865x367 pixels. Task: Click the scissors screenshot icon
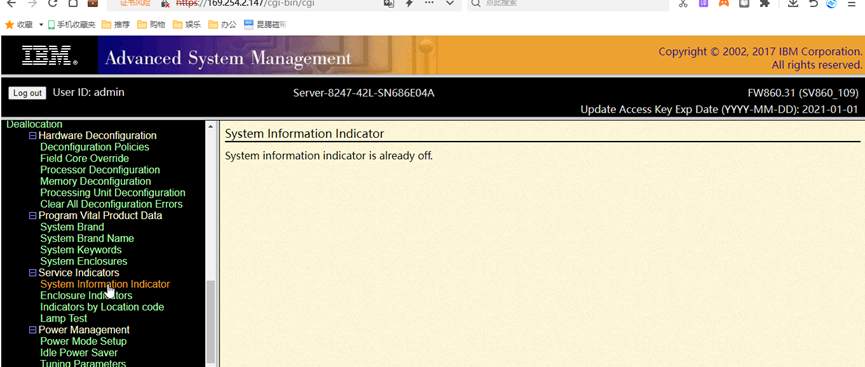tap(684, 3)
